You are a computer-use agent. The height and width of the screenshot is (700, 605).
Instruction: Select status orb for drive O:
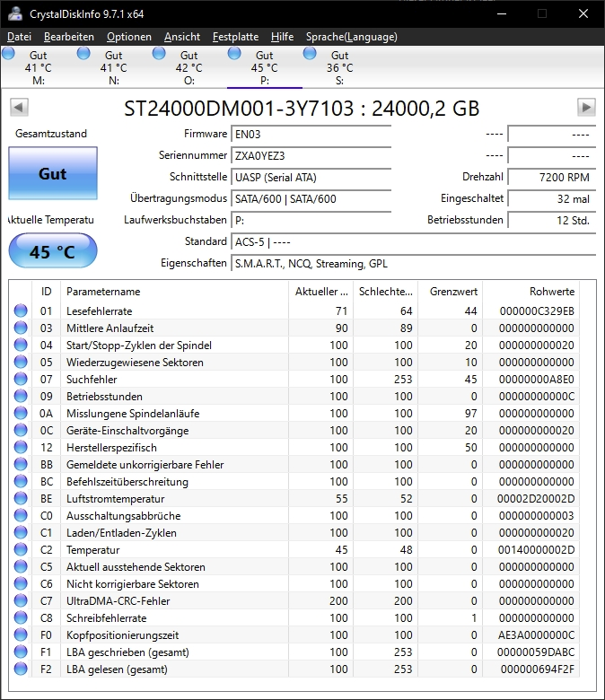coord(159,54)
